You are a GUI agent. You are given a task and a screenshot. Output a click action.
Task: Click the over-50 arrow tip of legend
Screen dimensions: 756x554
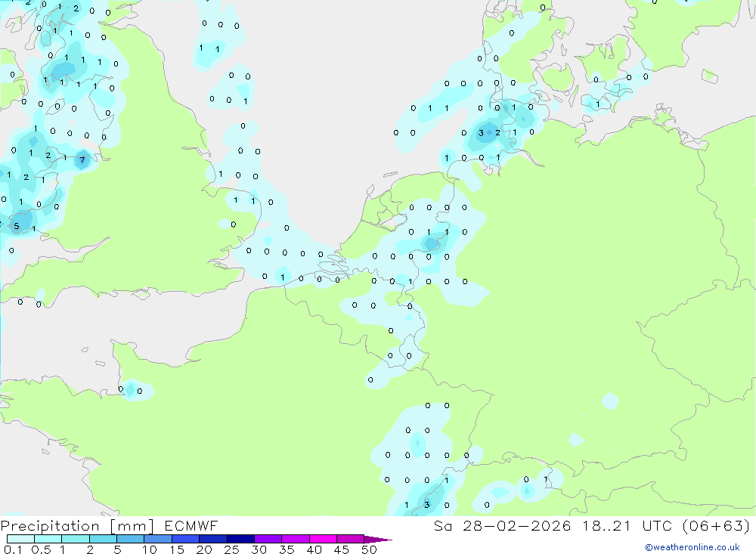(378, 540)
